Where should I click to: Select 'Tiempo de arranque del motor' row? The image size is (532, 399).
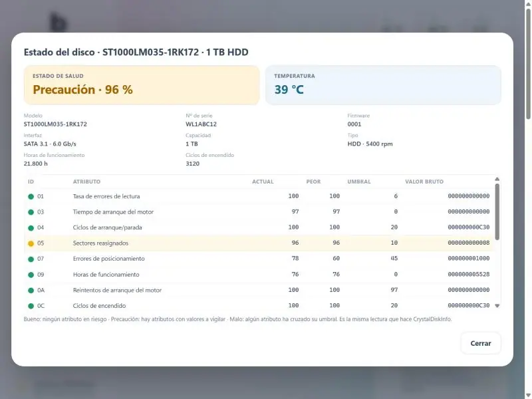pos(259,211)
